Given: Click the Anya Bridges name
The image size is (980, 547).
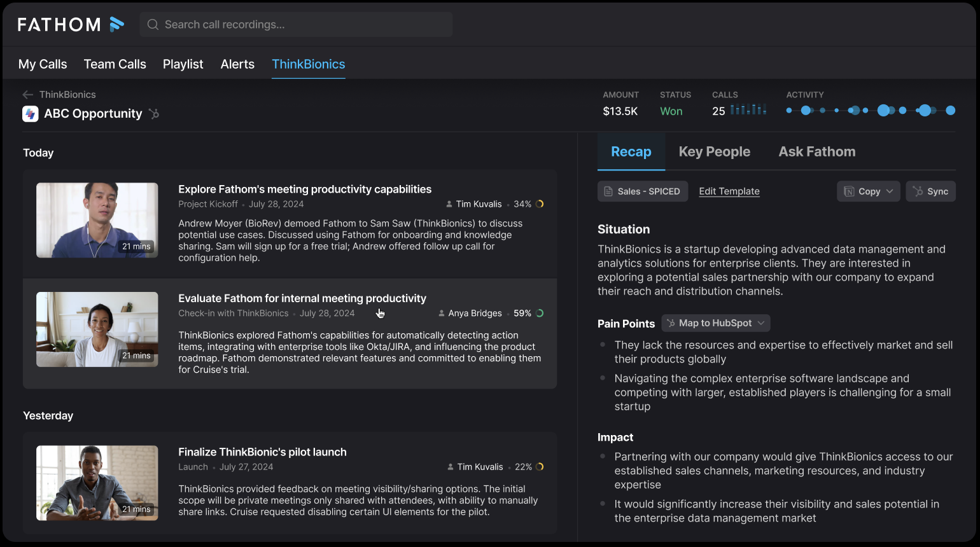Looking at the screenshot, I should point(475,314).
